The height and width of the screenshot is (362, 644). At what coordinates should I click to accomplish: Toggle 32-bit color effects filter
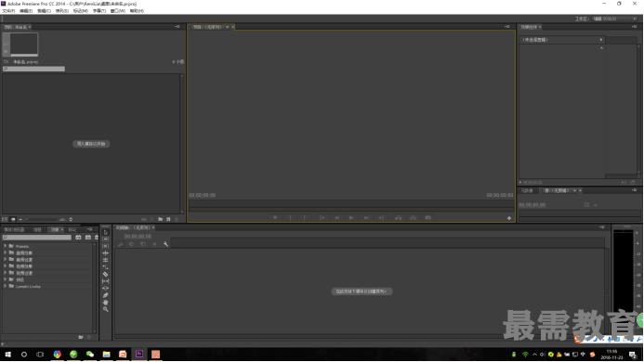[x=88, y=238]
